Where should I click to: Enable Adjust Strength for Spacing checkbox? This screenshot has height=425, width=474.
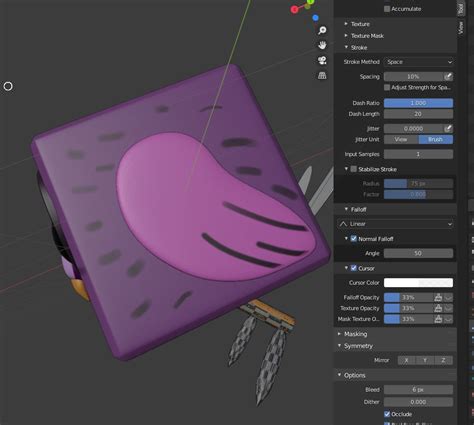387,87
